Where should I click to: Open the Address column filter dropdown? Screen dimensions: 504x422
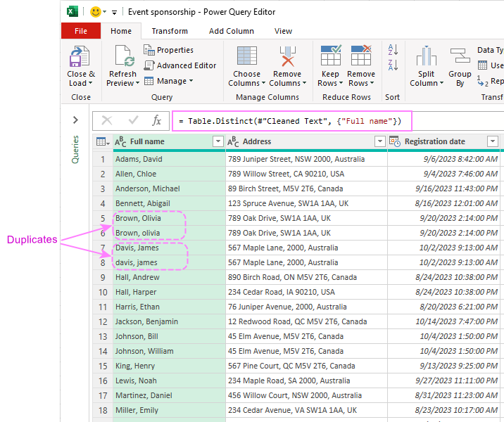[380, 141]
